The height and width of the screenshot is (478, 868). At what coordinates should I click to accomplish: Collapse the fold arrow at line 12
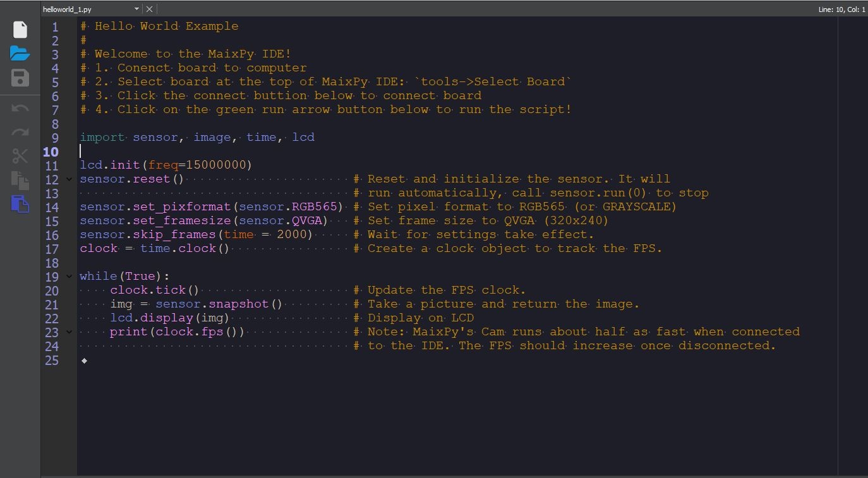click(69, 179)
